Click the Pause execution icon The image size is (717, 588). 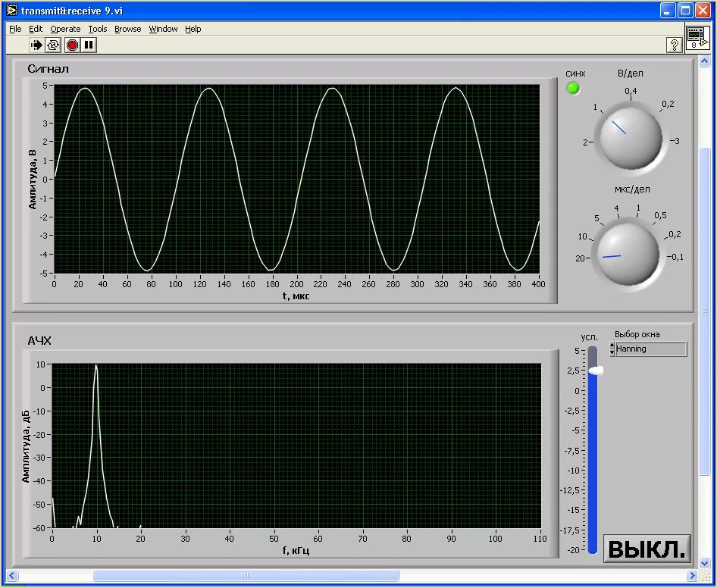click(89, 45)
